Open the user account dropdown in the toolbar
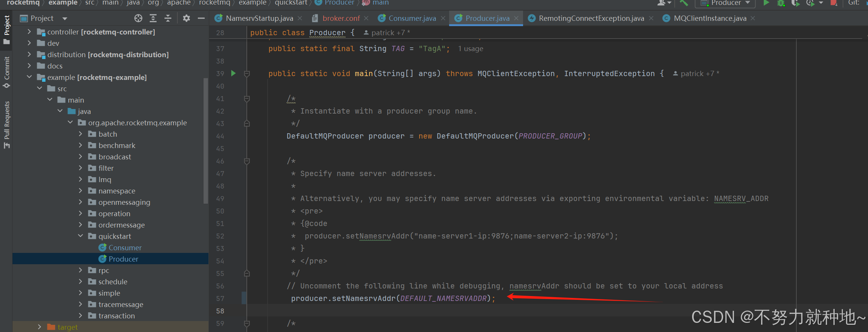Viewport: 868px width, 332px height. tap(664, 3)
